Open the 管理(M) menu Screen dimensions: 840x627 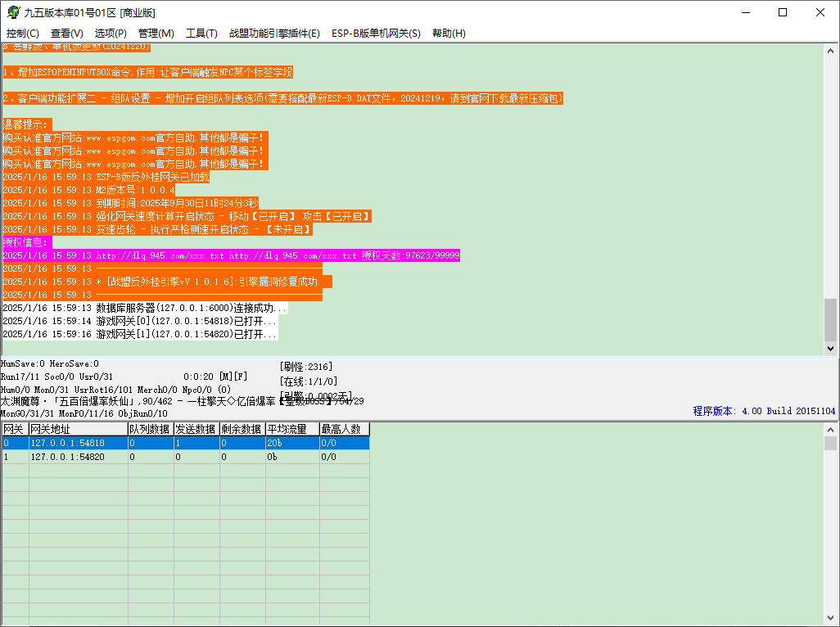(156, 34)
